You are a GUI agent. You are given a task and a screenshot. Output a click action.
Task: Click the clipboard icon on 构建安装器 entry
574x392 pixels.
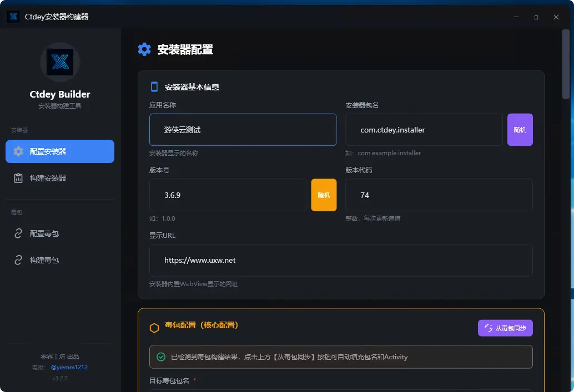tap(18, 178)
